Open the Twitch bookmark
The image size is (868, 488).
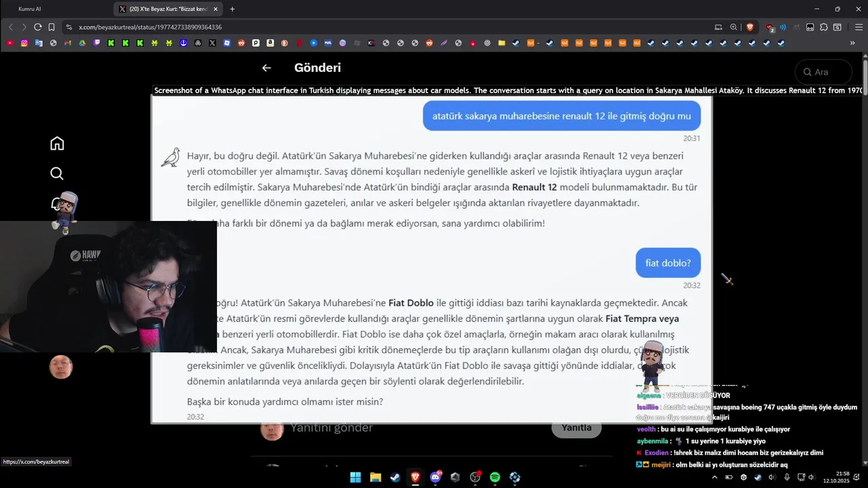tap(97, 43)
